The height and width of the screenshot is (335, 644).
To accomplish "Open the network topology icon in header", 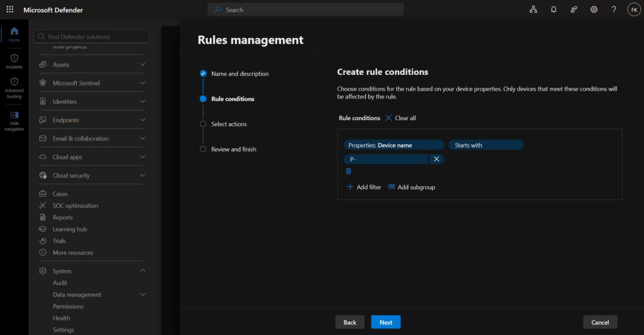I will pyautogui.click(x=533, y=9).
